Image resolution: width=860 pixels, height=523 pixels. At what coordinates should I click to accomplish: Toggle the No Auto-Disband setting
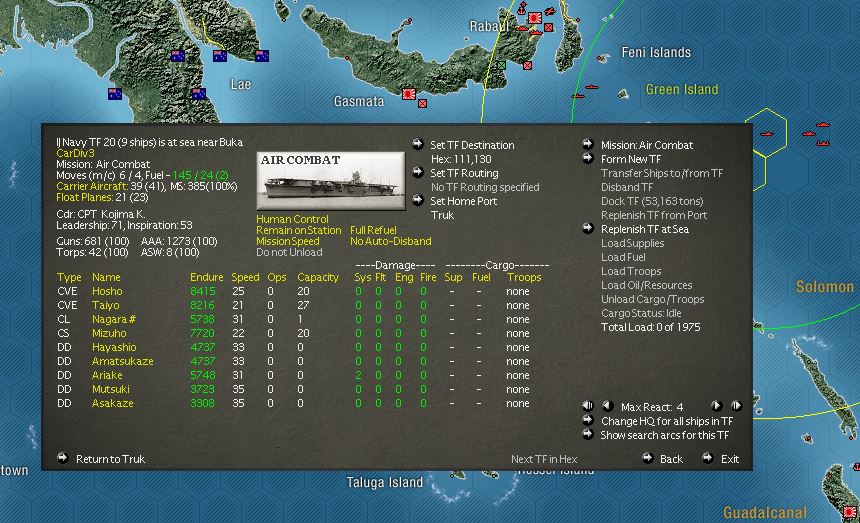pos(391,241)
